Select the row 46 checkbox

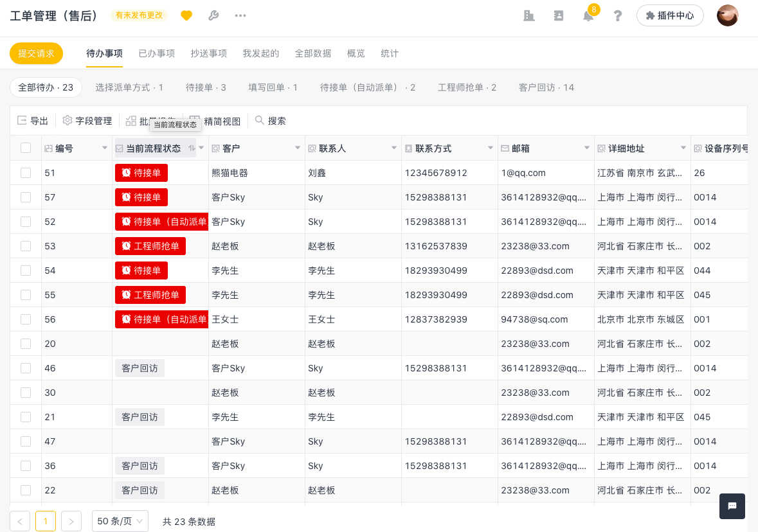click(26, 368)
